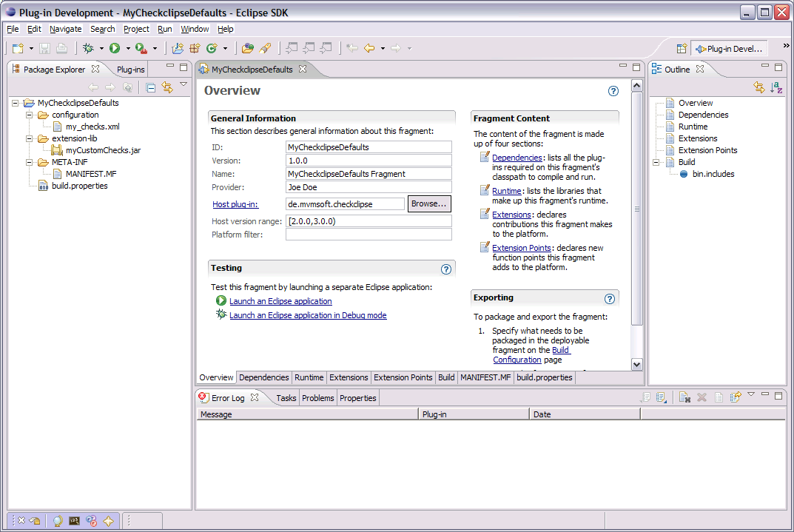Click the editor vertical scrollbar down arrow

(x=637, y=364)
